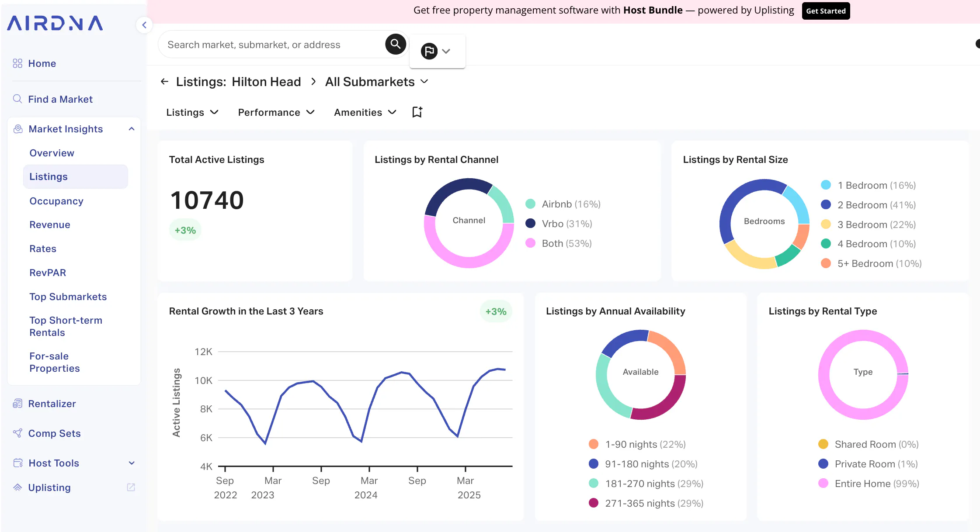Open the flag icon selector
The width and height of the screenshot is (980, 532).
tap(437, 51)
